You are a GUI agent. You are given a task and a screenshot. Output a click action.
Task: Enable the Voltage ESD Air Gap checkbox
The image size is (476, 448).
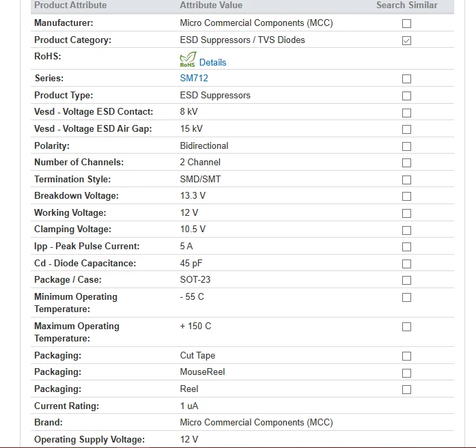pos(406,129)
